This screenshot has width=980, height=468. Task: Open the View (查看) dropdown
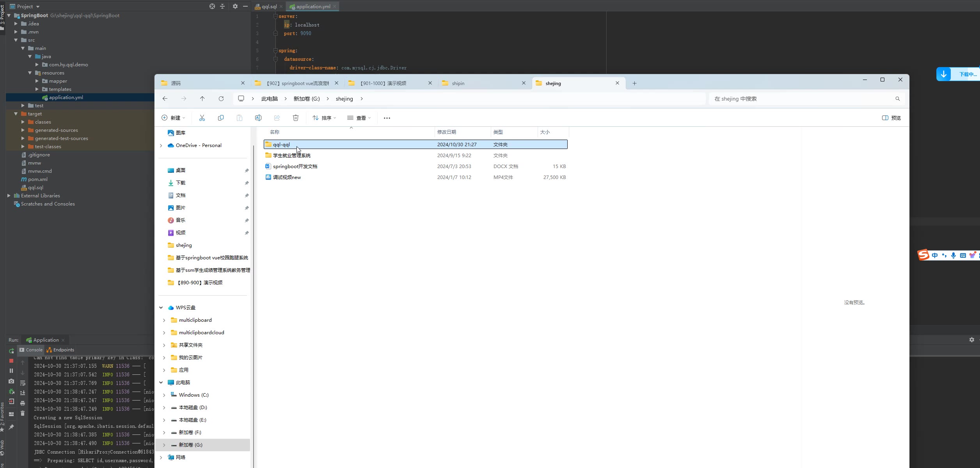click(x=359, y=118)
